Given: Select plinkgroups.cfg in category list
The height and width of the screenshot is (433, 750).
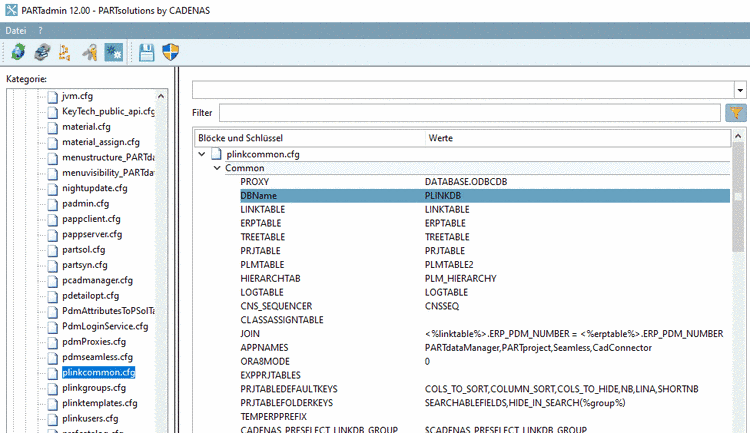Looking at the screenshot, I should (94, 388).
